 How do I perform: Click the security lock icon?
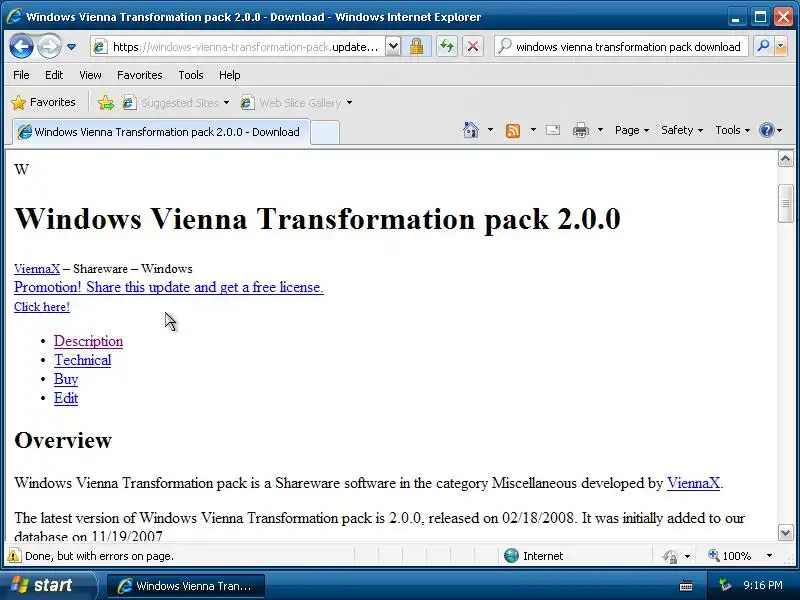pyautogui.click(x=416, y=47)
